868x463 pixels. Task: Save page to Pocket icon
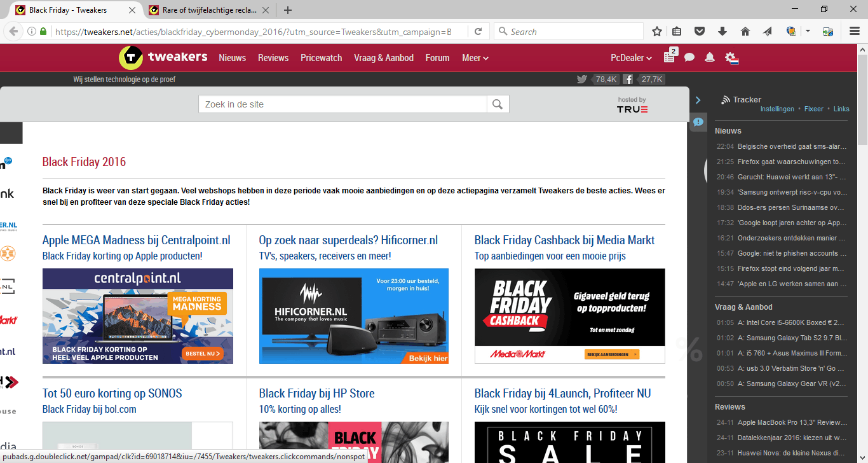point(700,31)
